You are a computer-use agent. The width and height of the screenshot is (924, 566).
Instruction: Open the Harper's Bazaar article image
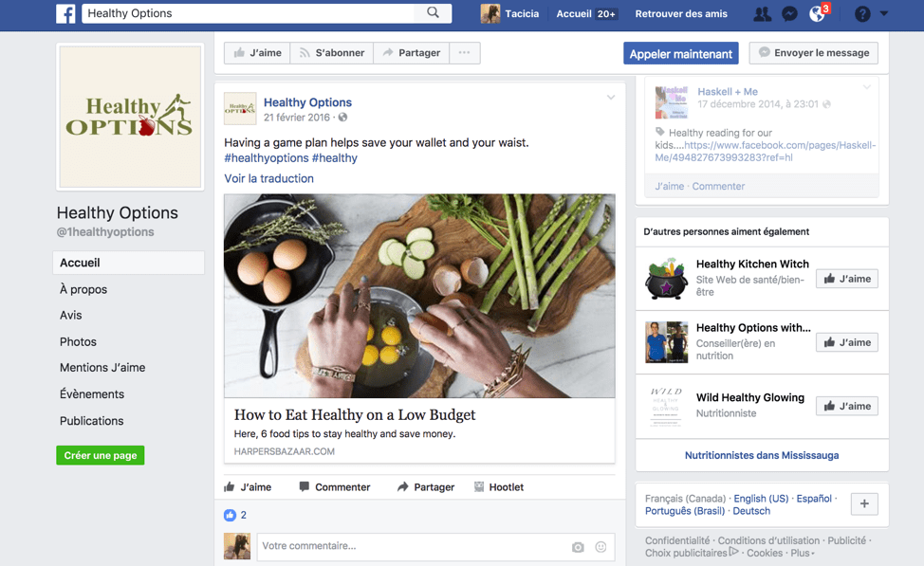(419, 296)
